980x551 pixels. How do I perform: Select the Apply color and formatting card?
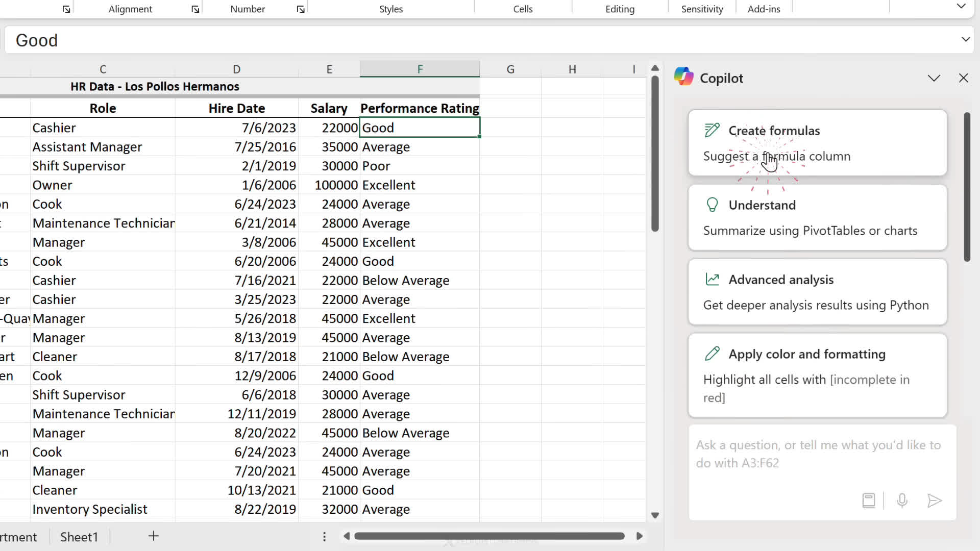[x=817, y=375]
